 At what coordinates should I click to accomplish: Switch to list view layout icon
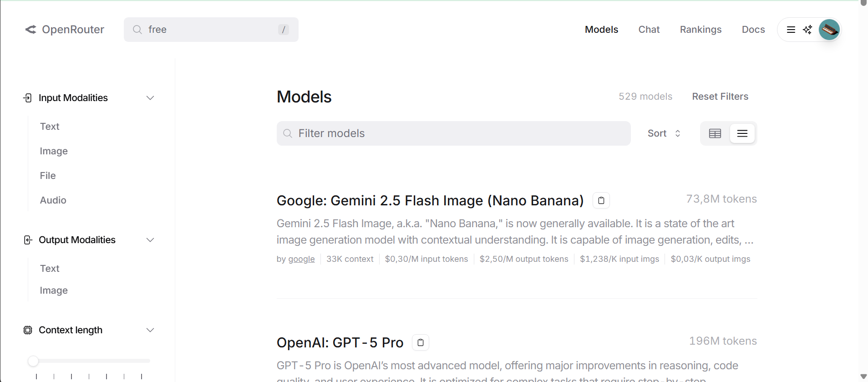click(742, 133)
